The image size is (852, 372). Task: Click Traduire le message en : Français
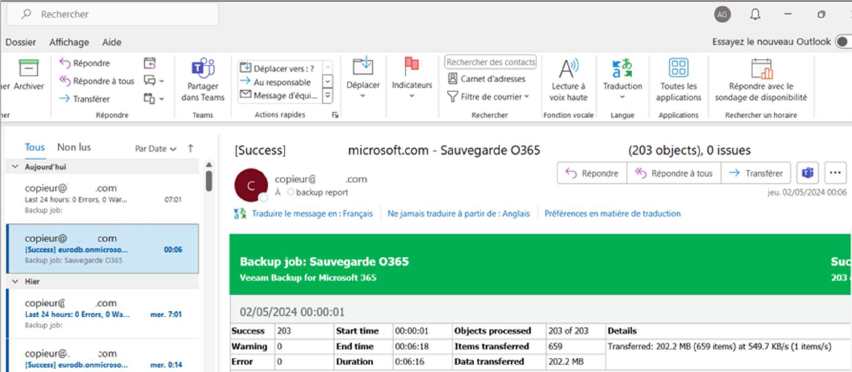pyautogui.click(x=312, y=214)
